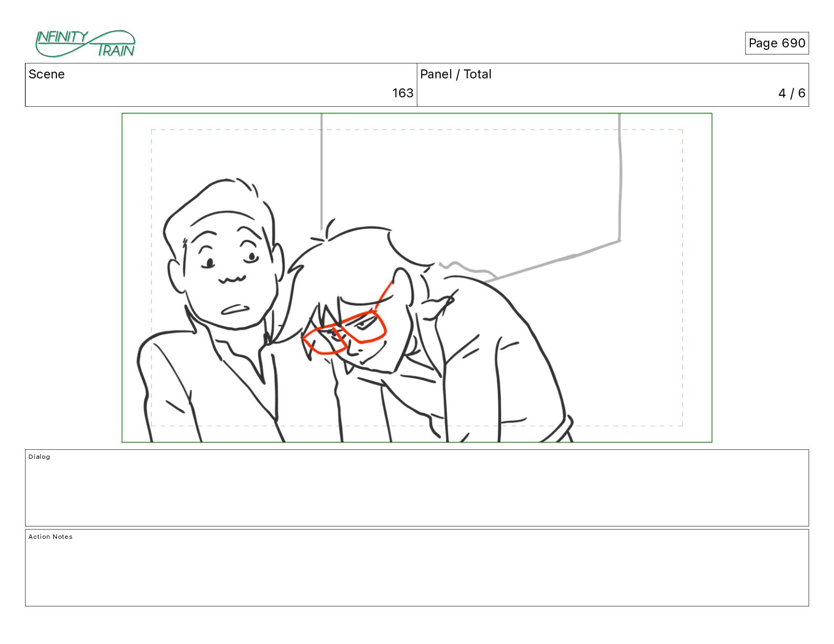This screenshot has height=644, width=834.
Task: Click inside the Action Notes box
Action: click(x=417, y=568)
